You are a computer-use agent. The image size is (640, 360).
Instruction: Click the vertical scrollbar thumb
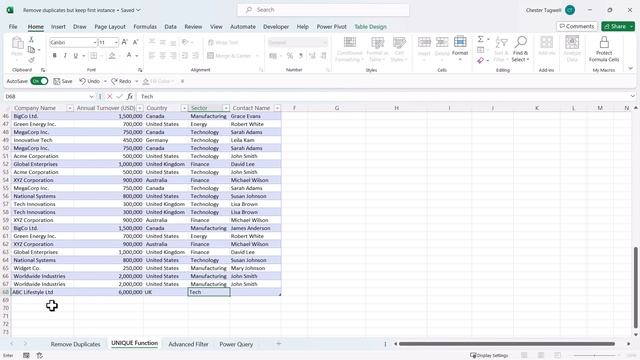tap(636, 287)
